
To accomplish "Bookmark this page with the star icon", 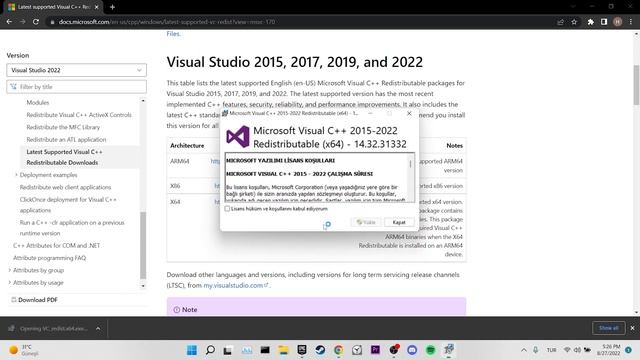I will tap(574, 22).
